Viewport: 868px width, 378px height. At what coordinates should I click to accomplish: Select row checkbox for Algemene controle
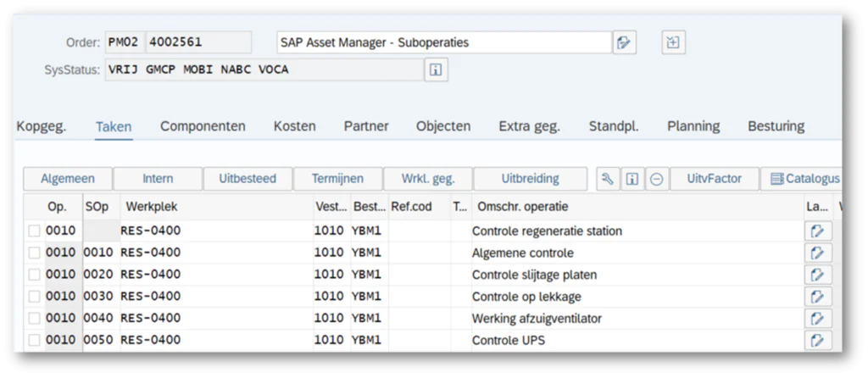coord(34,253)
